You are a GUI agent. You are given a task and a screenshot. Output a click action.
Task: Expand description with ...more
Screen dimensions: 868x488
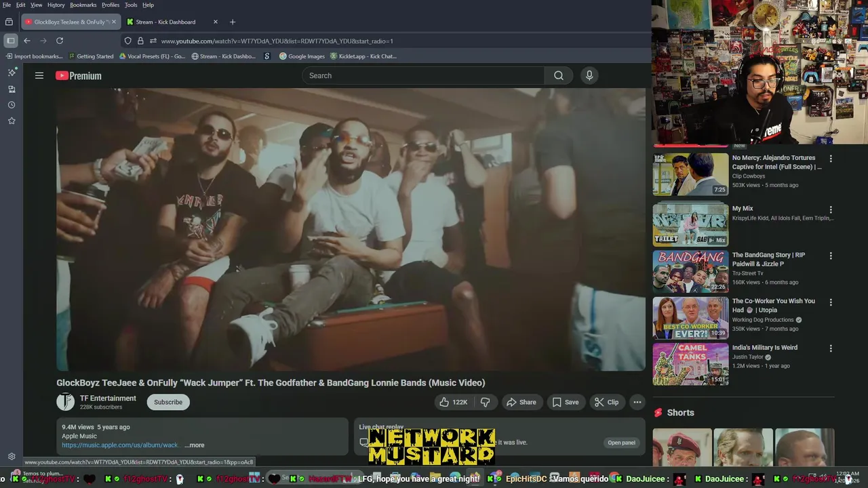[x=194, y=445]
